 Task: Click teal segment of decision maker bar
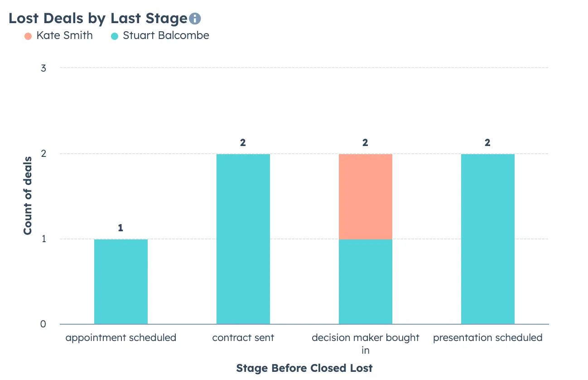point(366,282)
